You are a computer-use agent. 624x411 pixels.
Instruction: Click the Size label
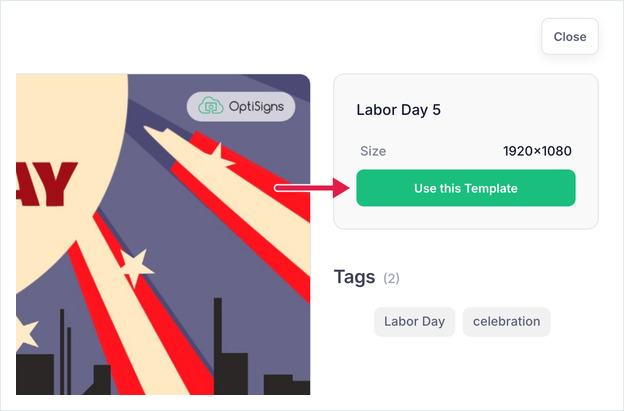(373, 151)
